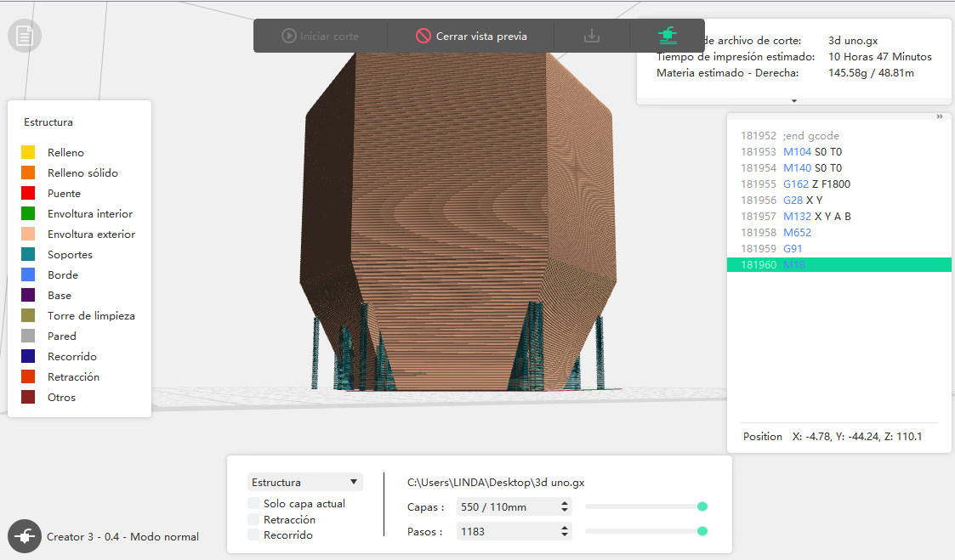Click the Puente red swatch
Image resolution: width=955 pixels, height=560 pixels.
(28, 193)
